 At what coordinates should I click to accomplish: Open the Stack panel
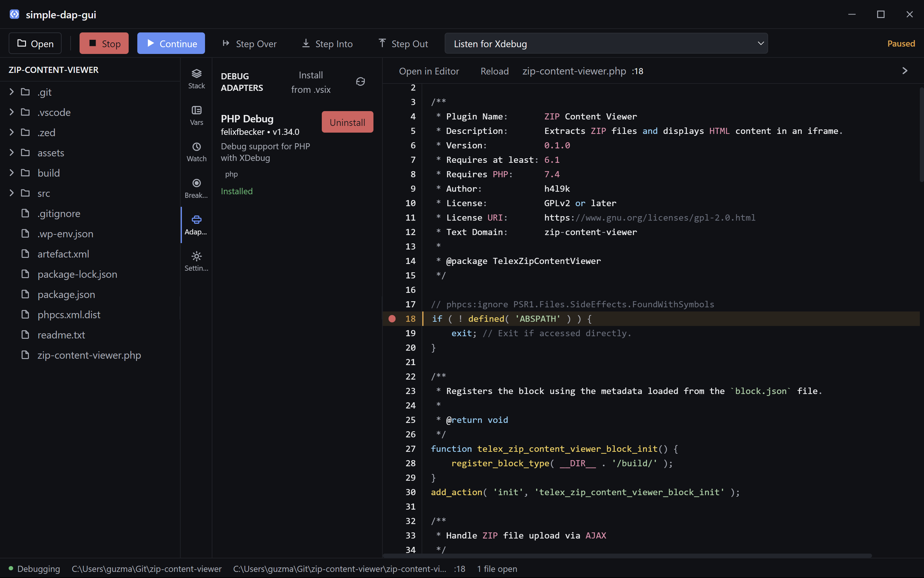(196, 79)
